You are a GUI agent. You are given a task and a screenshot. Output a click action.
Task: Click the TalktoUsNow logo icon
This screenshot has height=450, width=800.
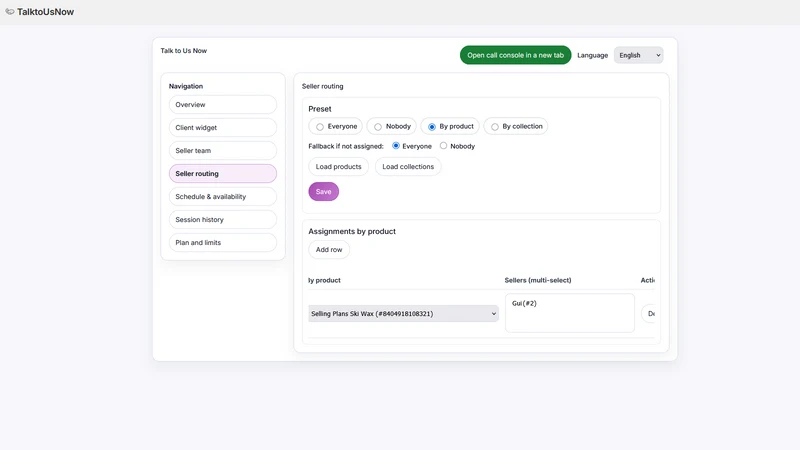point(10,11)
